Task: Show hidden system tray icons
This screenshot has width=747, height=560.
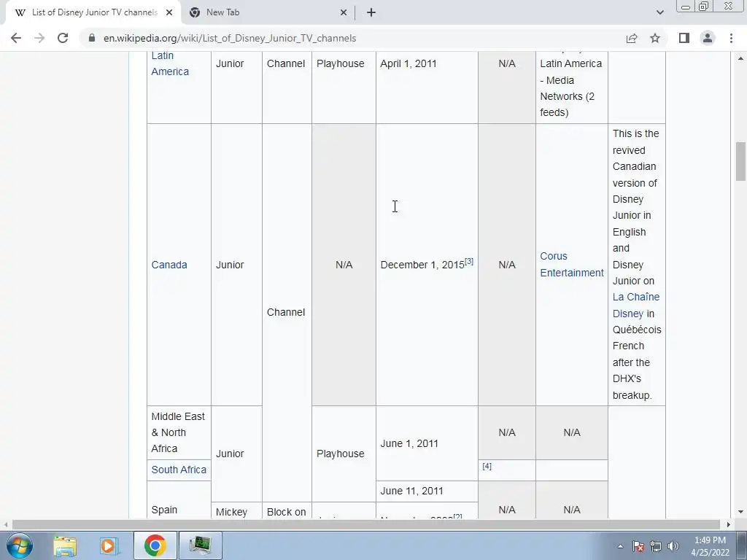Action: 620,546
